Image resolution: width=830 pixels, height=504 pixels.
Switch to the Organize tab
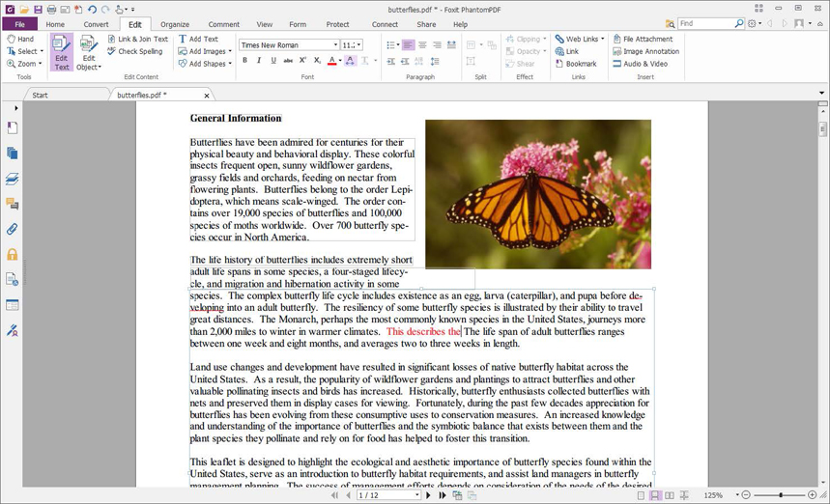pyautogui.click(x=175, y=24)
